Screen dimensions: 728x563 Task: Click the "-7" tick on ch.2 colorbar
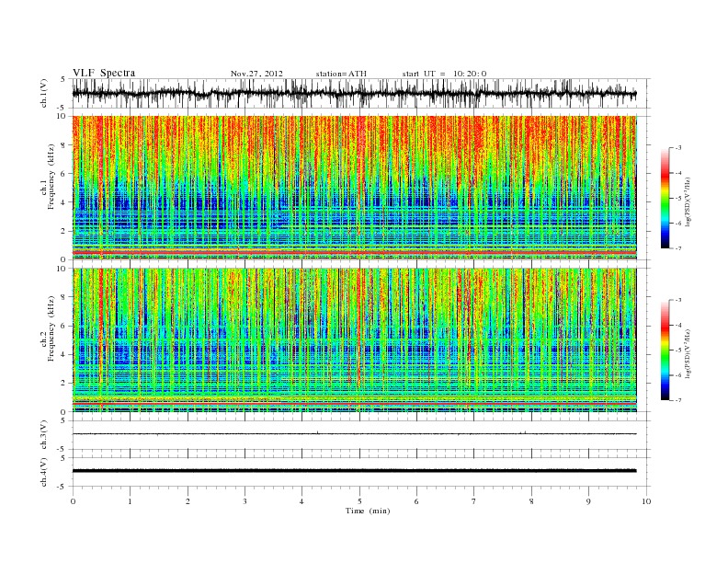pos(678,400)
